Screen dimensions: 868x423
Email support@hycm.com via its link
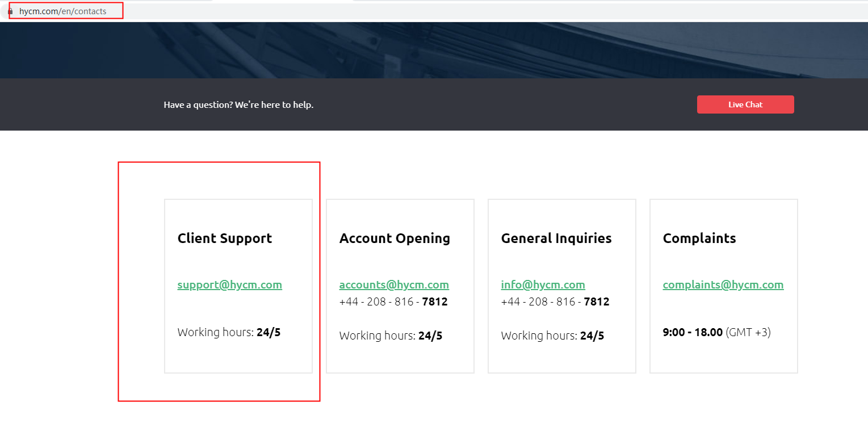pyautogui.click(x=229, y=284)
